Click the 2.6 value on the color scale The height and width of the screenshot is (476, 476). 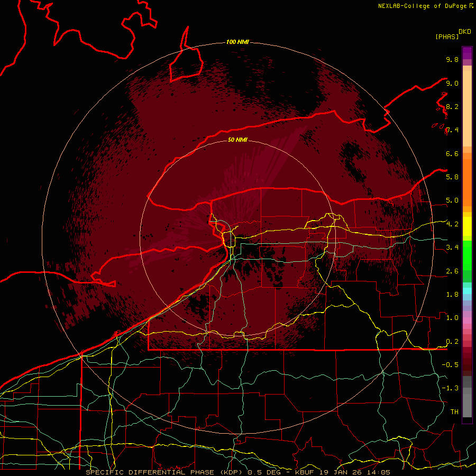click(x=452, y=271)
